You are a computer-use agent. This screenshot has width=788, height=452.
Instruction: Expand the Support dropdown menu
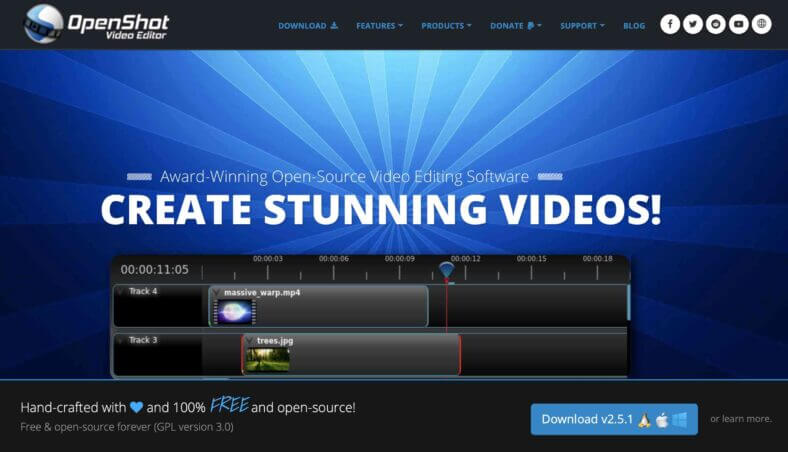coord(582,26)
